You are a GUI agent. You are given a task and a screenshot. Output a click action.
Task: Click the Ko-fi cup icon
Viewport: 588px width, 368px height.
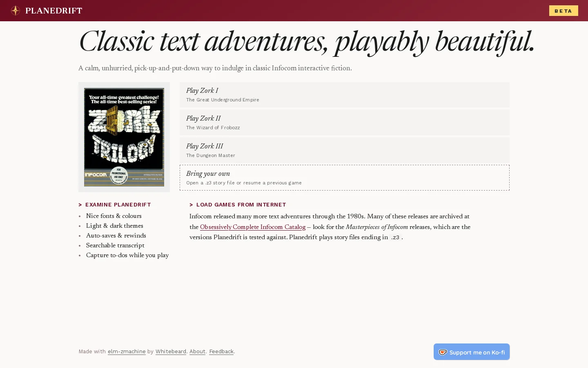pyautogui.click(x=443, y=352)
